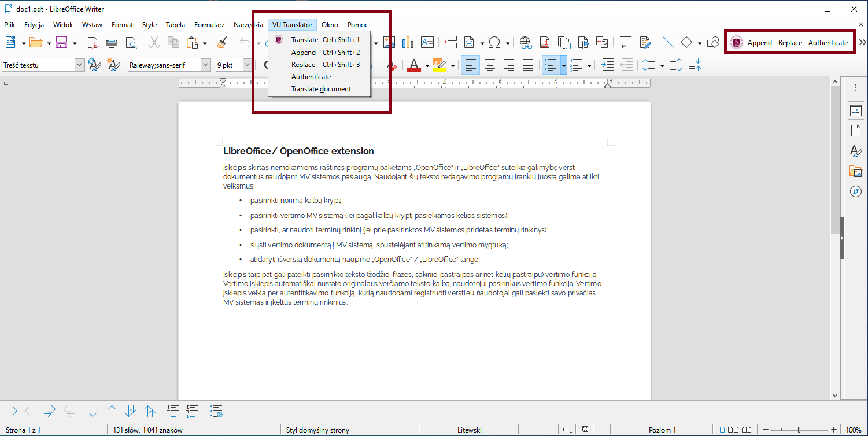
Task: Click Replace button in VU toolbar
Action: click(x=790, y=42)
